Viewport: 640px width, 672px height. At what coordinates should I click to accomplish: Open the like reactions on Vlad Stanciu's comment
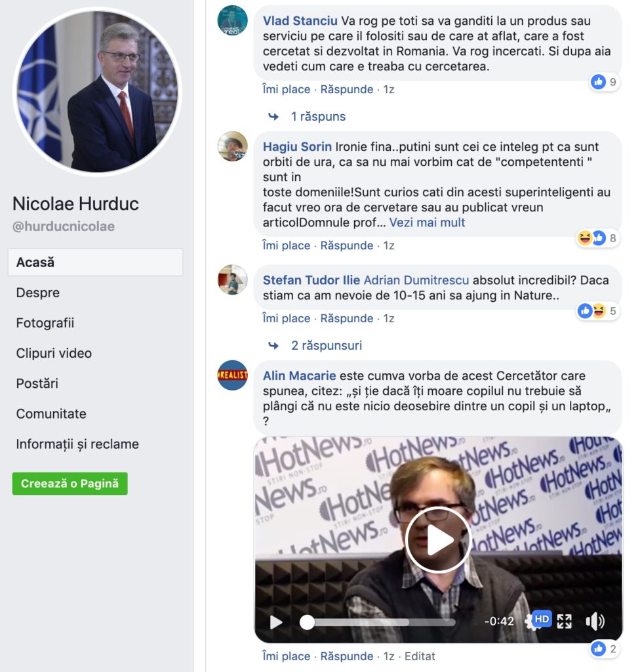coord(605,82)
